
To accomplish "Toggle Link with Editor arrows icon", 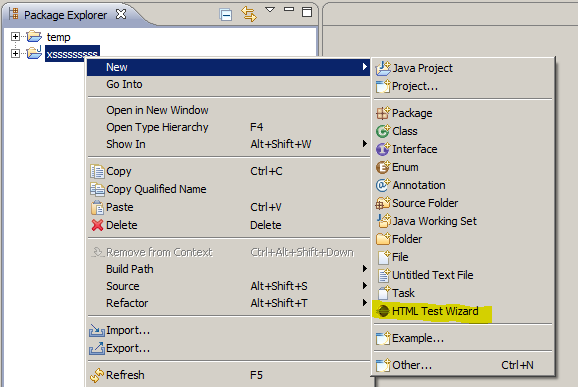I will (x=249, y=14).
